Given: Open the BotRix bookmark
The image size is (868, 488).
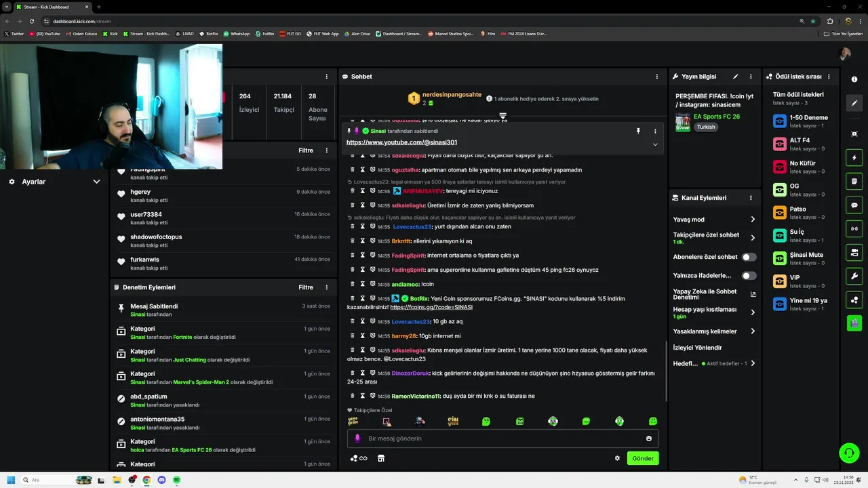Looking at the screenshot, I should [x=208, y=33].
